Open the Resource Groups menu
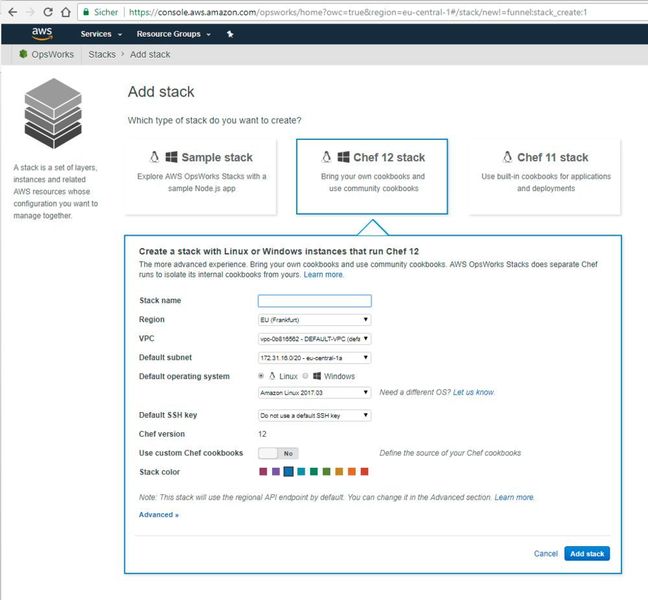 tap(174, 34)
